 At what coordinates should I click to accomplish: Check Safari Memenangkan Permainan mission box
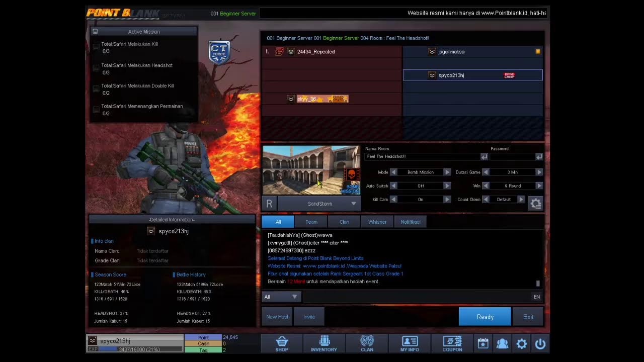[96, 110]
